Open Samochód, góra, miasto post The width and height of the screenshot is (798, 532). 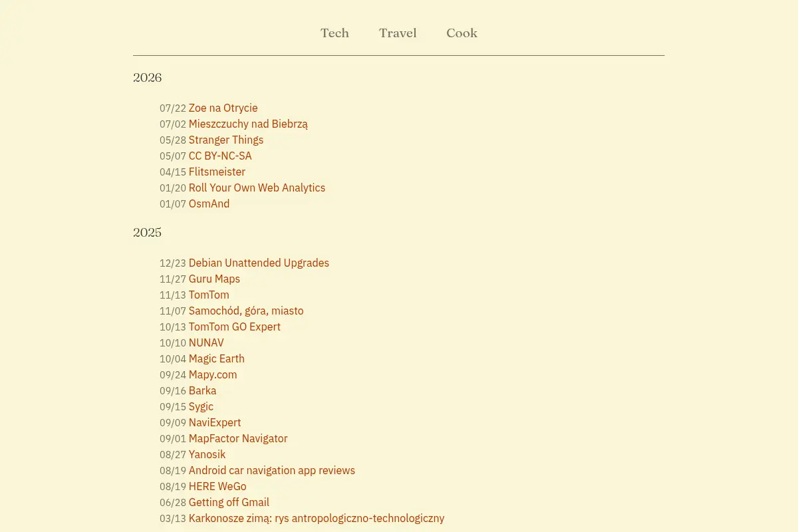click(x=246, y=311)
